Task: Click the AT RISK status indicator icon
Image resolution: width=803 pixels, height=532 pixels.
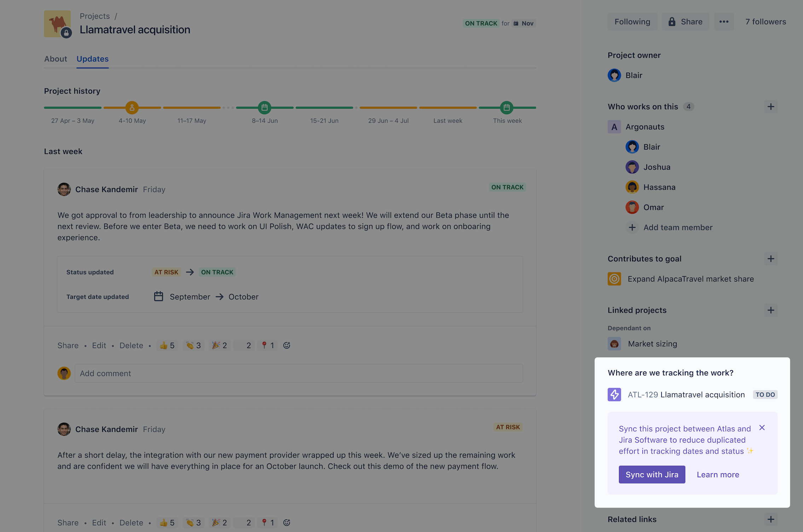Action: tap(508, 426)
